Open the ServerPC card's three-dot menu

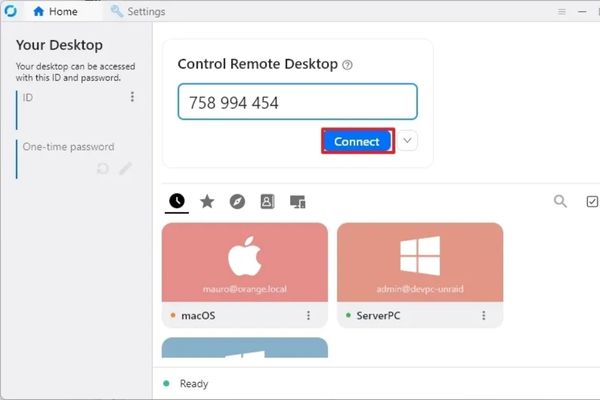(484, 315)
